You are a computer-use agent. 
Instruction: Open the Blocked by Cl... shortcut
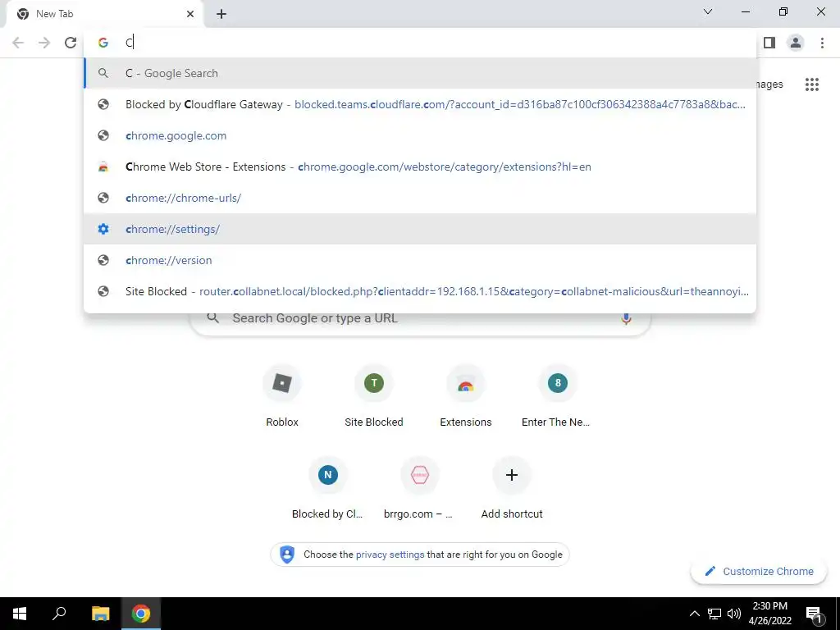pyautogui.click(x=328, y=488)
